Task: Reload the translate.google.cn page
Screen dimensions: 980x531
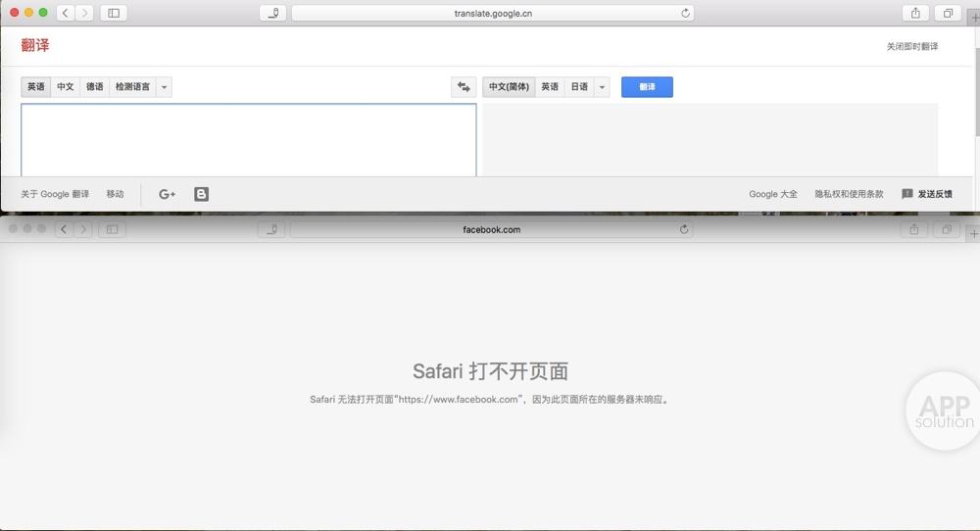Action: [x=685, y=13]
